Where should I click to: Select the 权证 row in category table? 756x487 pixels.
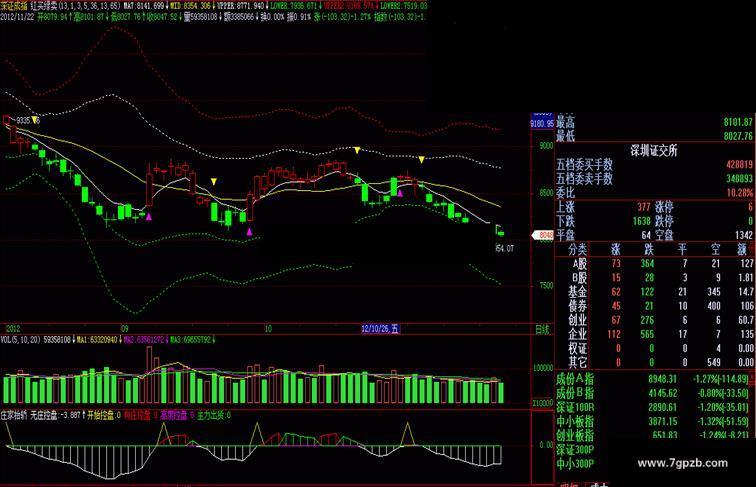coord(655,348)
